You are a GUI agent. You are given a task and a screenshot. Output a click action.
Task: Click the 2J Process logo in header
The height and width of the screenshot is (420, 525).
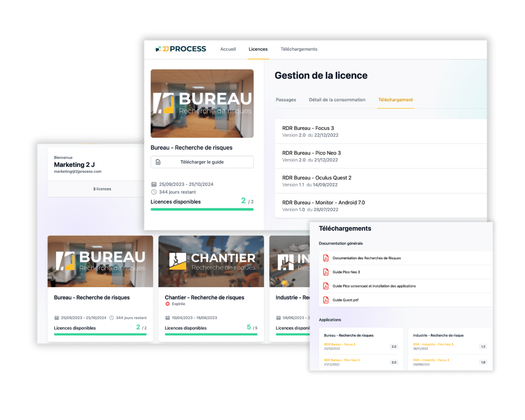181,49
